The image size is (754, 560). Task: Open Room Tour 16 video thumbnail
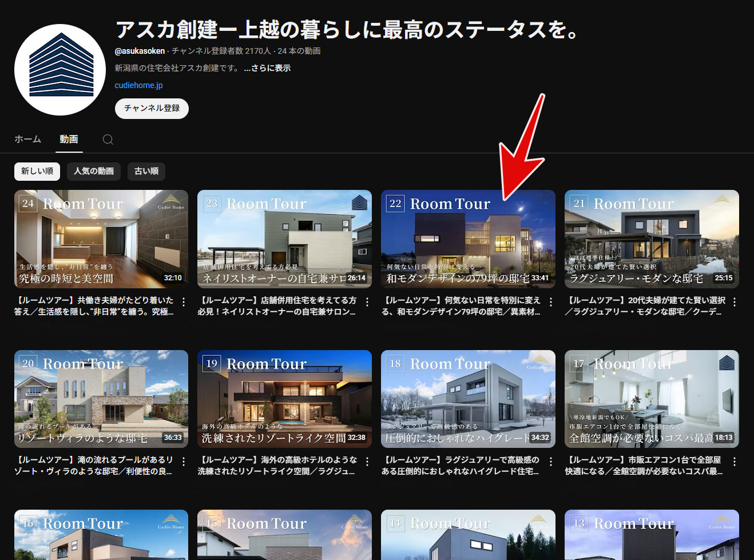[101, 535]
